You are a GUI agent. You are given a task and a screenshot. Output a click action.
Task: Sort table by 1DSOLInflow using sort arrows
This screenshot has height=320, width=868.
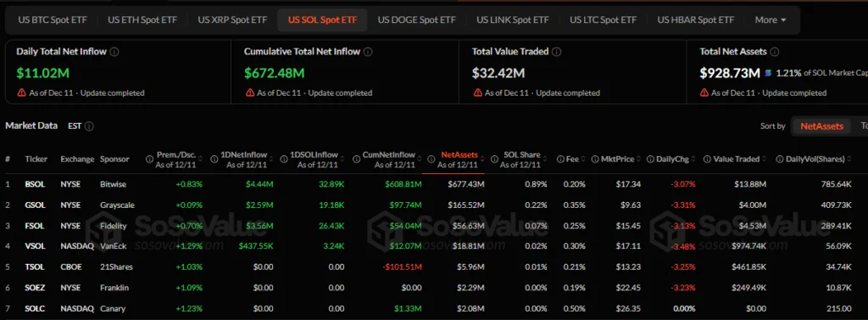tap(342, 160)
